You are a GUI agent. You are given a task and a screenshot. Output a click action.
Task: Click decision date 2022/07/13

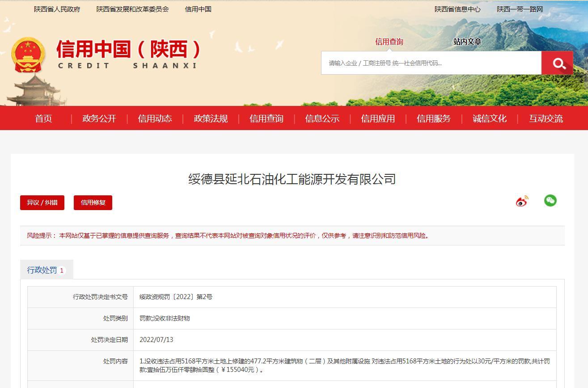point(156,340)
